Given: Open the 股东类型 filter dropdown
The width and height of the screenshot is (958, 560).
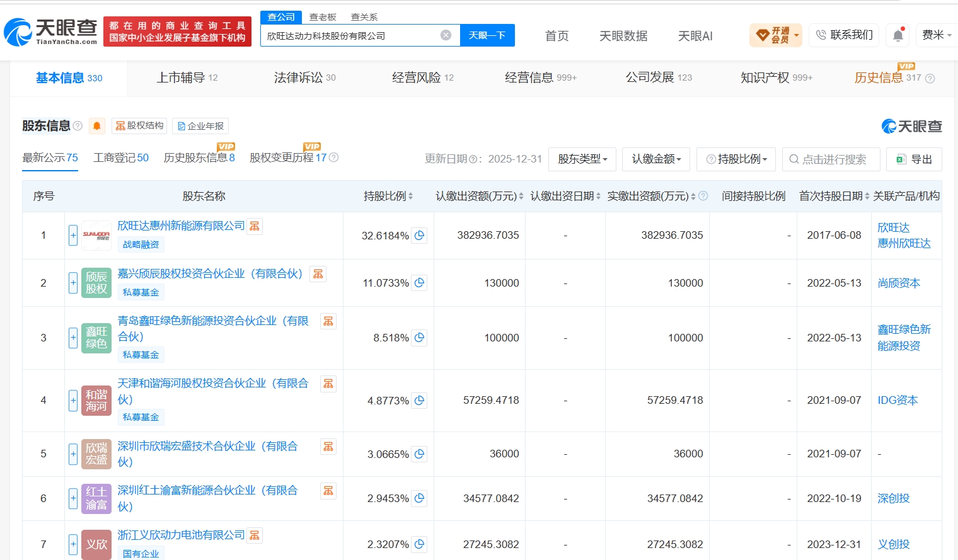Looking at the screenshot, I should pyautogui.click(x=582, y=159).
